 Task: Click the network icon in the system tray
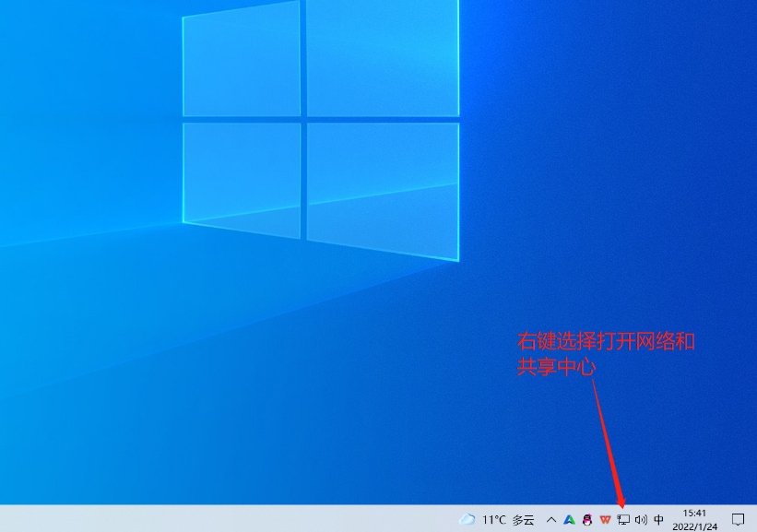pyautogui.click(x=623, y=520)
